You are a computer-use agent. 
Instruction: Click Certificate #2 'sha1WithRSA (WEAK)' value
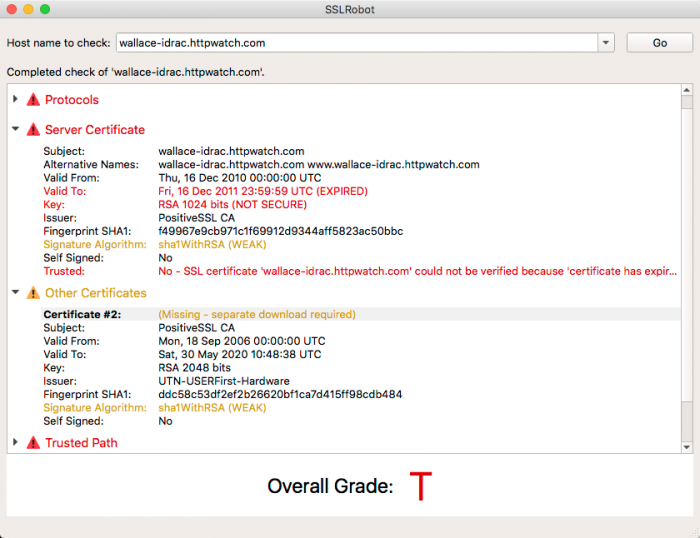pyautogui.click(x=212, y=408)
